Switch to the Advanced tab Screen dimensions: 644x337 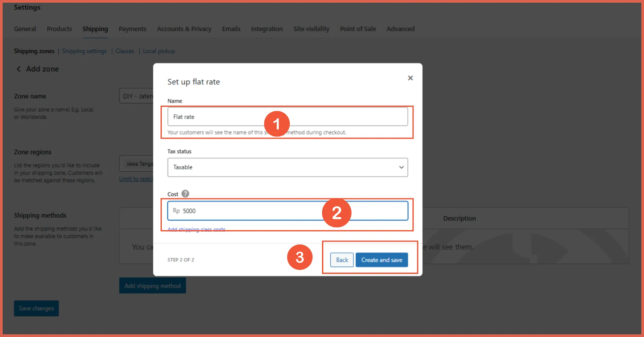400,29
